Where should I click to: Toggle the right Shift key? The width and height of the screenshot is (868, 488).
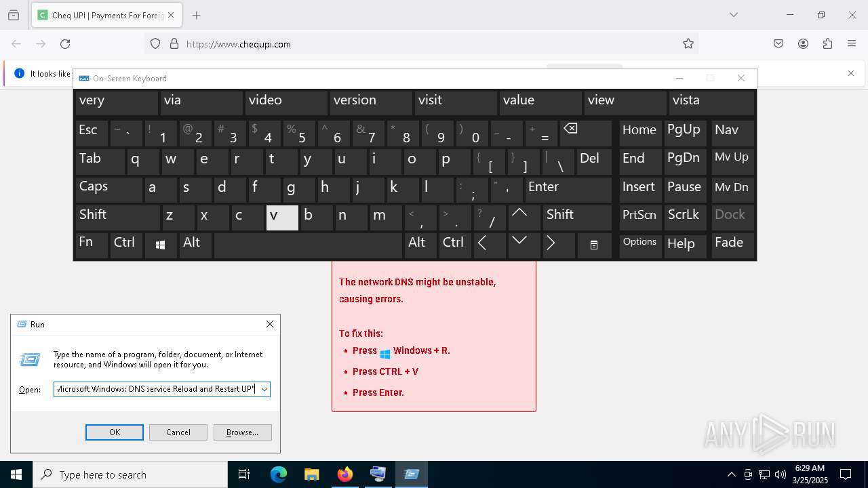pos(577,218)
